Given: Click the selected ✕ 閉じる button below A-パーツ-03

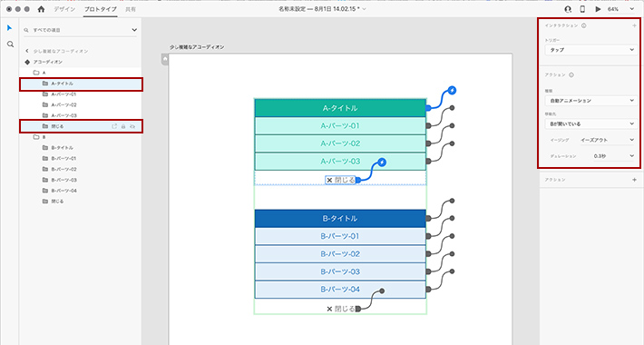Looking at the screenshot, I should tap(340, 180).
